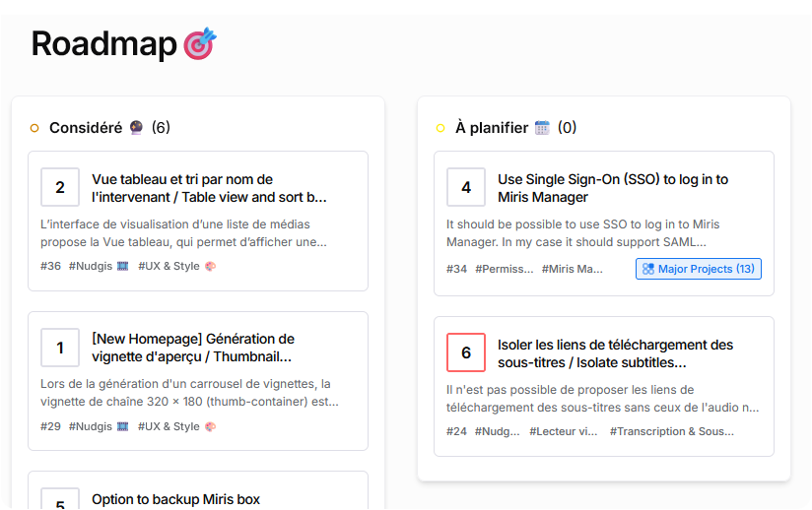The height and width of the screenshot is (510, 812).
Task: Upvote the Miris box backup card showing 5
Action: [x=60, y=502]
